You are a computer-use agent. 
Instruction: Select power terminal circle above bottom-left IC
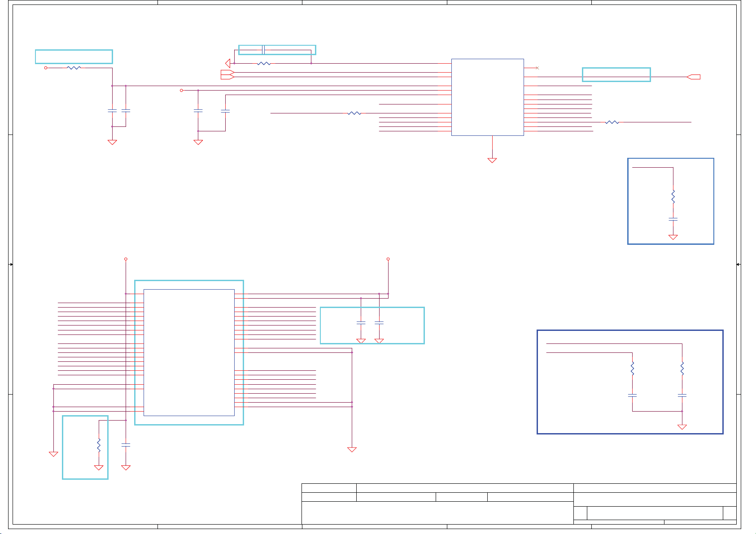tap(126, 259)
